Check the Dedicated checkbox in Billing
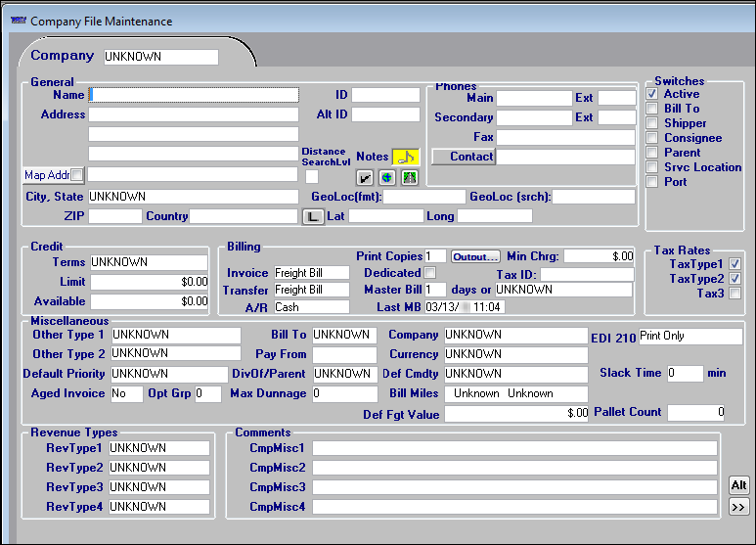This screenshot has height=545, width=756. (x=429, y=273)
